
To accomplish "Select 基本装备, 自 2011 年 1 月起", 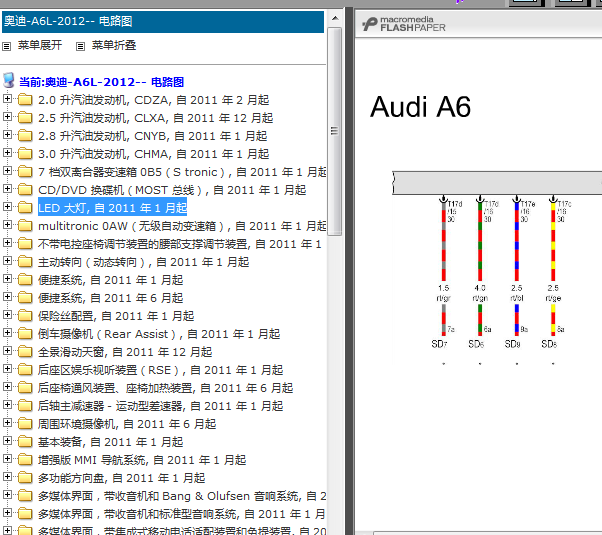I will (x=111, y=442).
